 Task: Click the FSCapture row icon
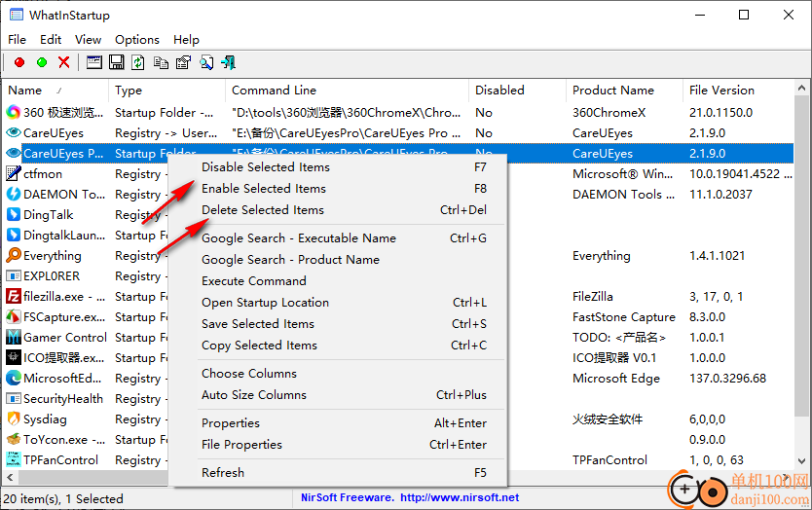click(14, 317)
